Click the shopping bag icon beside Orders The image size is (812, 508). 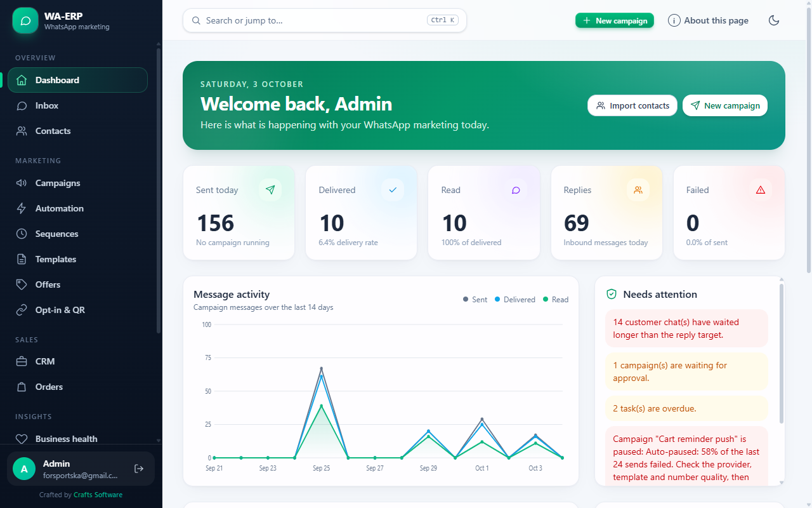coord(22,387)
